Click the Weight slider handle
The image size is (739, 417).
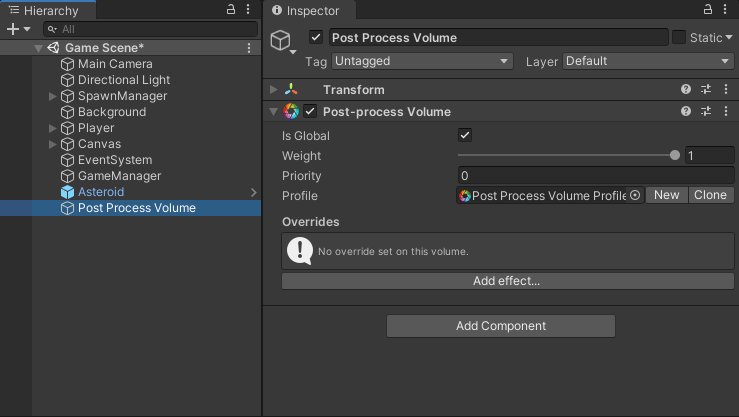coord(675,155)
